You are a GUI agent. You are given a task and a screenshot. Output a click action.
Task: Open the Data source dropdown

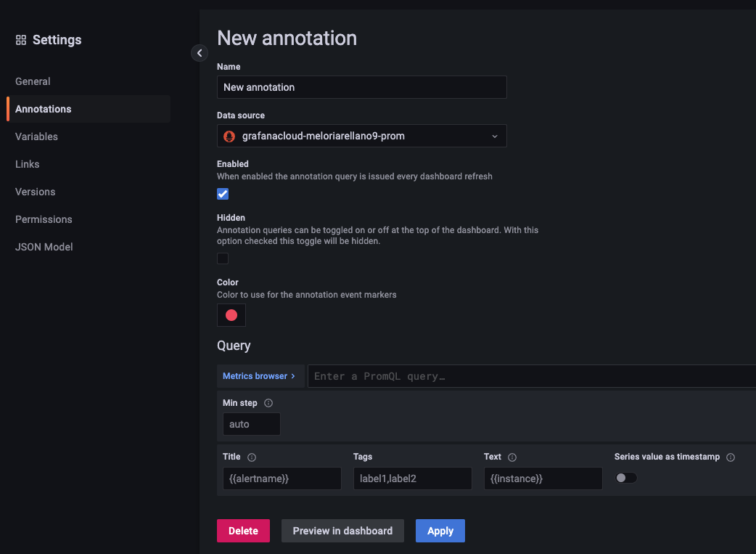(361, 136)
